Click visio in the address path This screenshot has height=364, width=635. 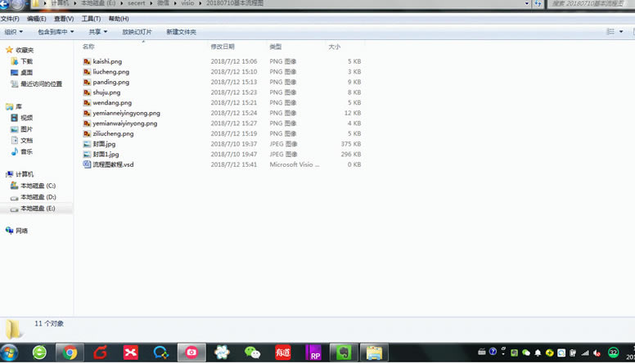point(187,3)
